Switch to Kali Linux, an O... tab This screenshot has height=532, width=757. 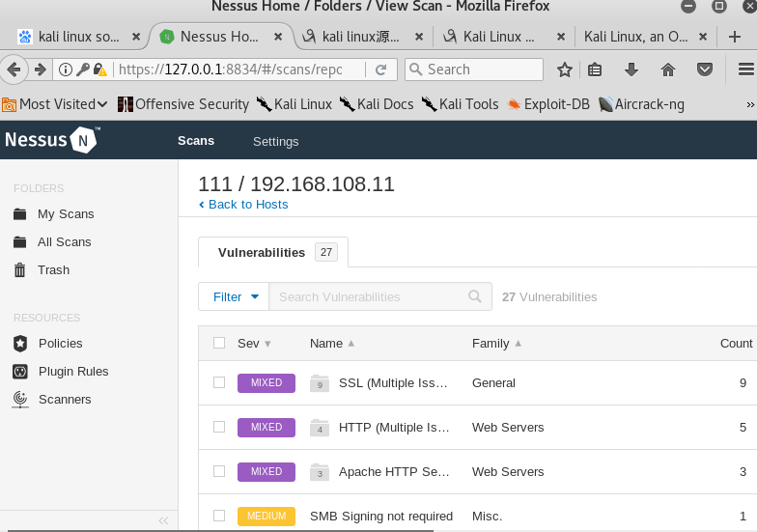point(645,37)
